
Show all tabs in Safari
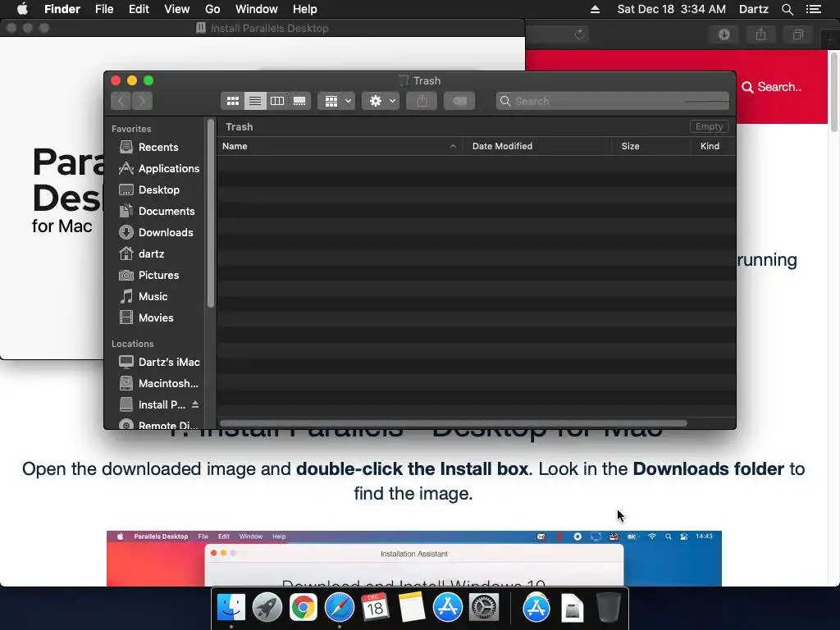coord(798,34)
